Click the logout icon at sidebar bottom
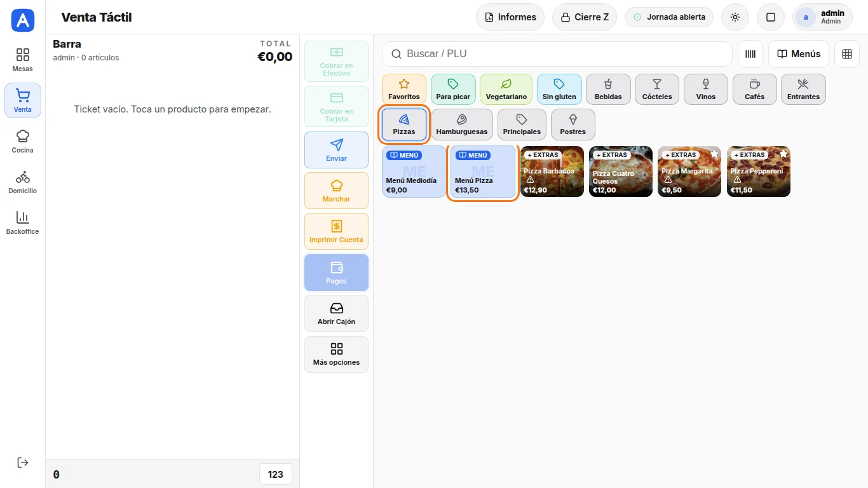The height and width of the screenshot is (488, 868). (23, 462)
